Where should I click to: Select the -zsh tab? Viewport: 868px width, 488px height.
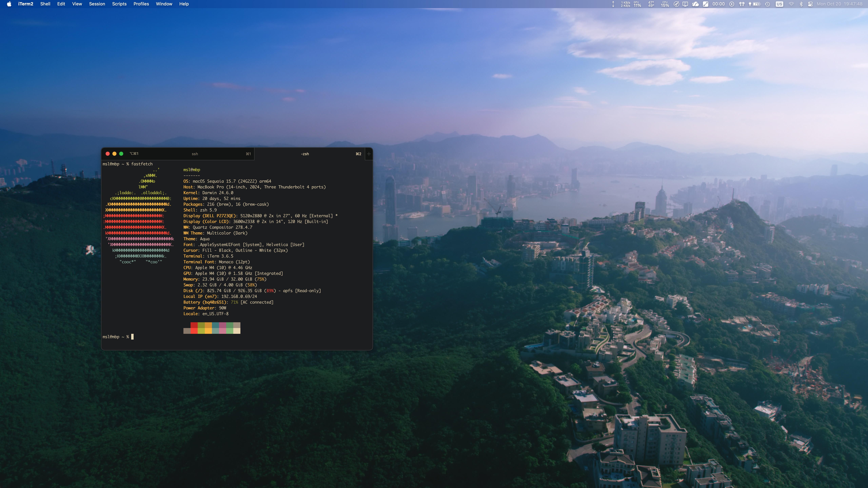click(x=305, y=154)
